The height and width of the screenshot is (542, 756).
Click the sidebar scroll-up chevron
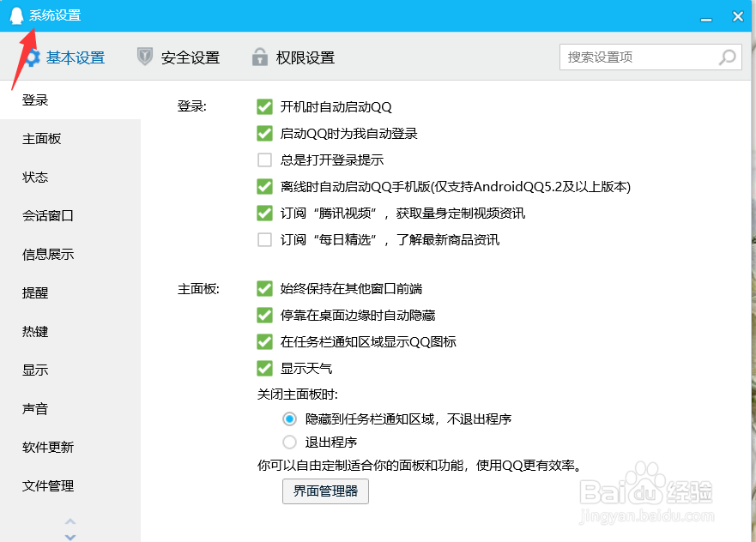(70, 521)
